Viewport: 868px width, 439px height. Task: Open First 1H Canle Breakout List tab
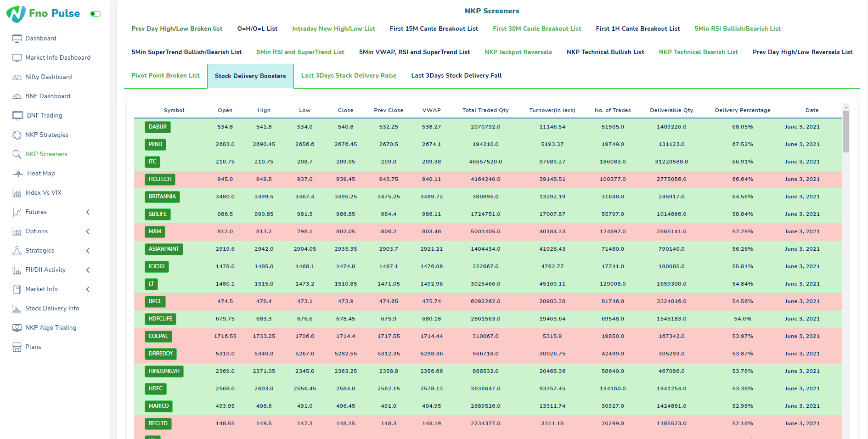click(x=638, y=28)
